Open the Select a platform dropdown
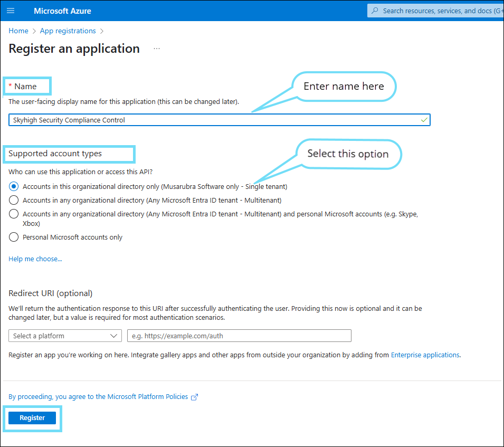The image size is (504, 447). 65,336
